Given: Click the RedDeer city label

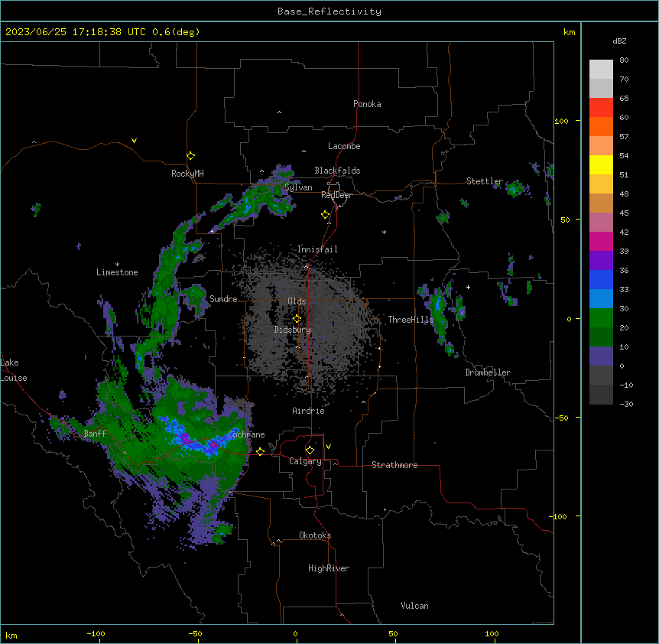Looking at the screenshot, I should (x=337, y=195).
